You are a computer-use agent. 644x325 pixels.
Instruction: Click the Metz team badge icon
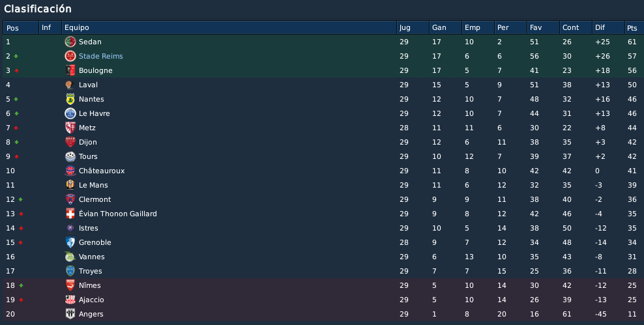[x=70, y=128]
